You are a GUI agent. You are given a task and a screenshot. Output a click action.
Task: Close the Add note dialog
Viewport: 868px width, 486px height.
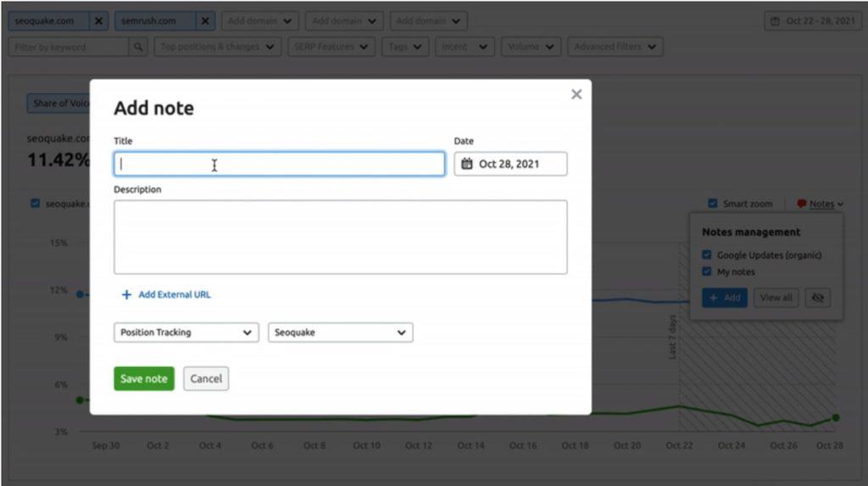coord(576,94)
